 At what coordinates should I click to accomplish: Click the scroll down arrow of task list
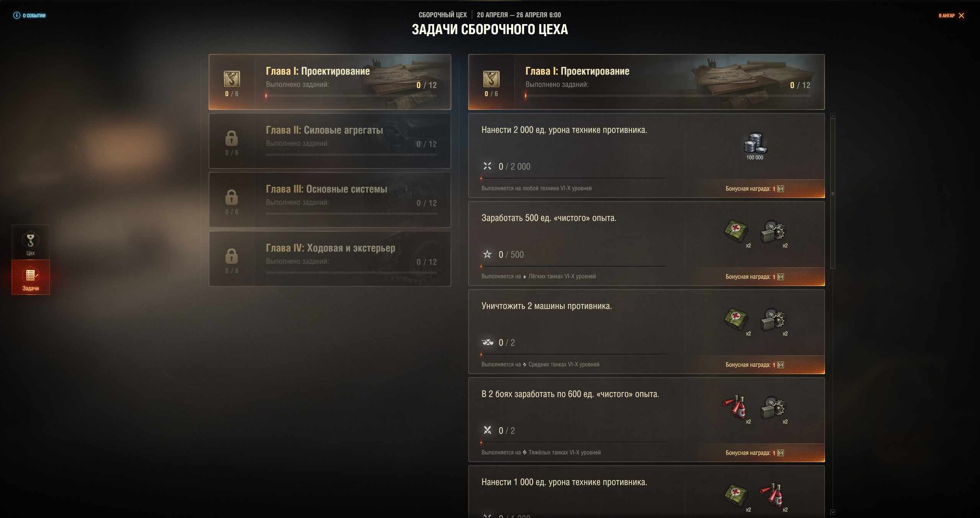click(833, 512)
